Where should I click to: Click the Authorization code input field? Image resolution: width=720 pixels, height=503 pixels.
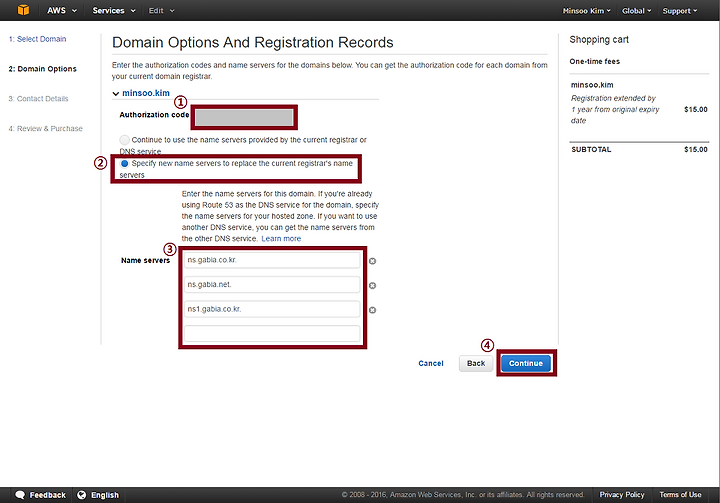(x=244, y=118)
